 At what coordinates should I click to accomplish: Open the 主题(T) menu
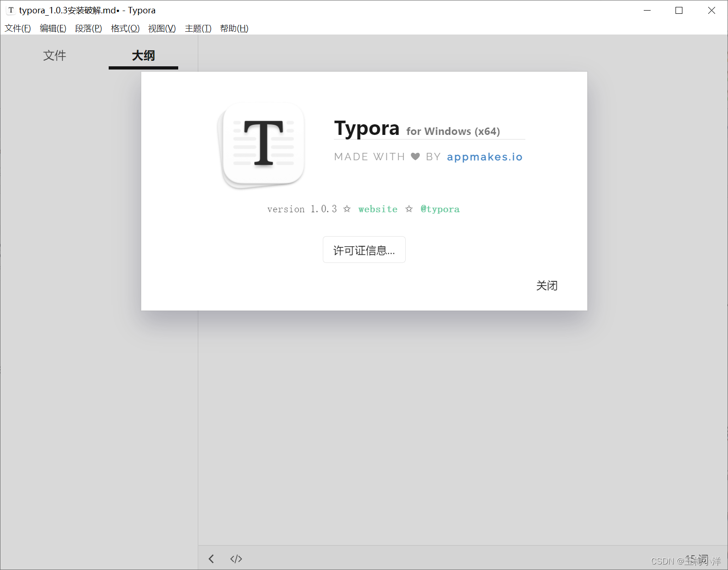coord(198,29)
